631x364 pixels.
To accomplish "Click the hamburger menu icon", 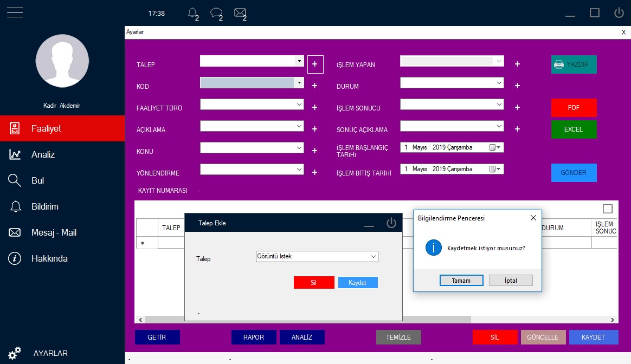I will pos(14,12).
